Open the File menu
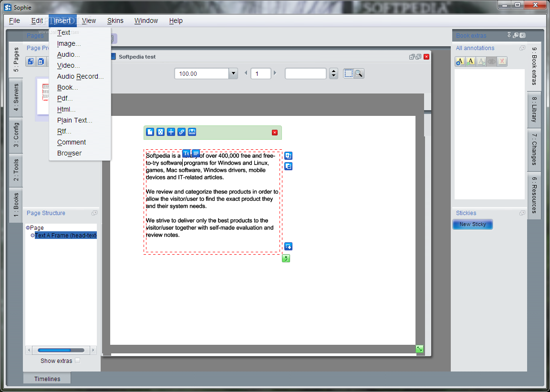This screenshot has height=392, width=550. coord(14,21)
